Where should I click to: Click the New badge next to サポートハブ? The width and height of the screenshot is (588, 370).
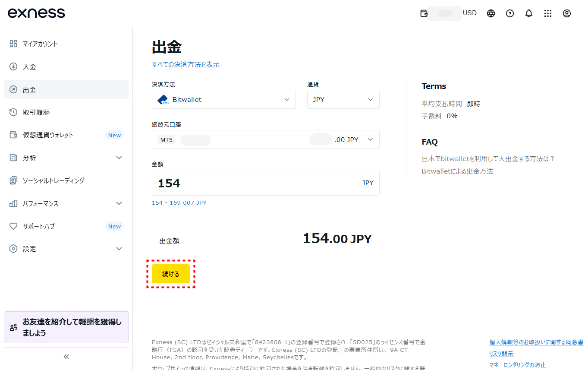pos(114,226)
